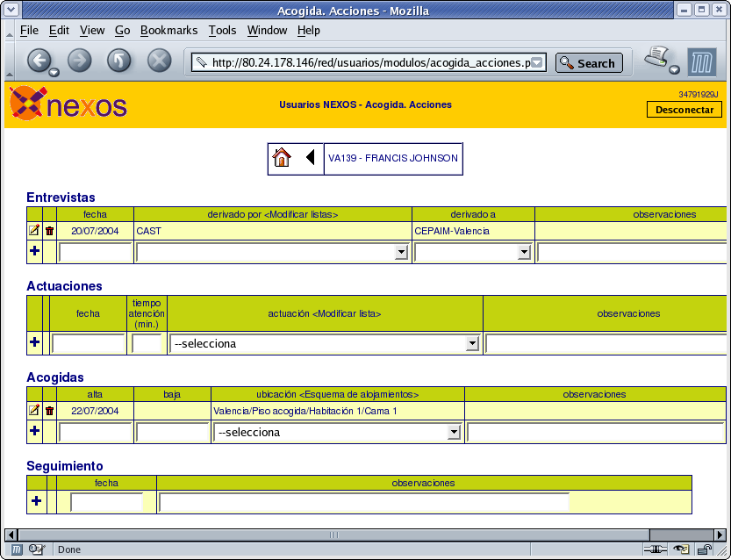Focus the Acogidas observaciones input
Viewport: 731px width, 560px height.
595,432
